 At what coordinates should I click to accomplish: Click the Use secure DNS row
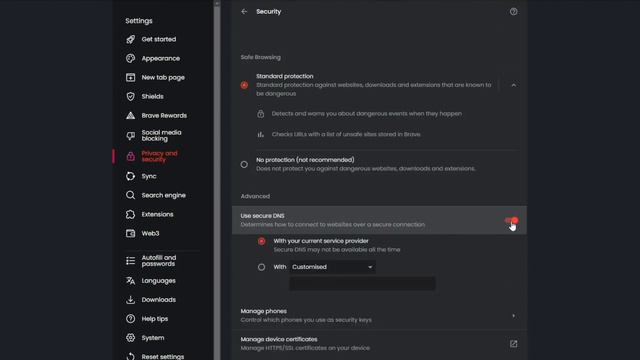(379, 220)
